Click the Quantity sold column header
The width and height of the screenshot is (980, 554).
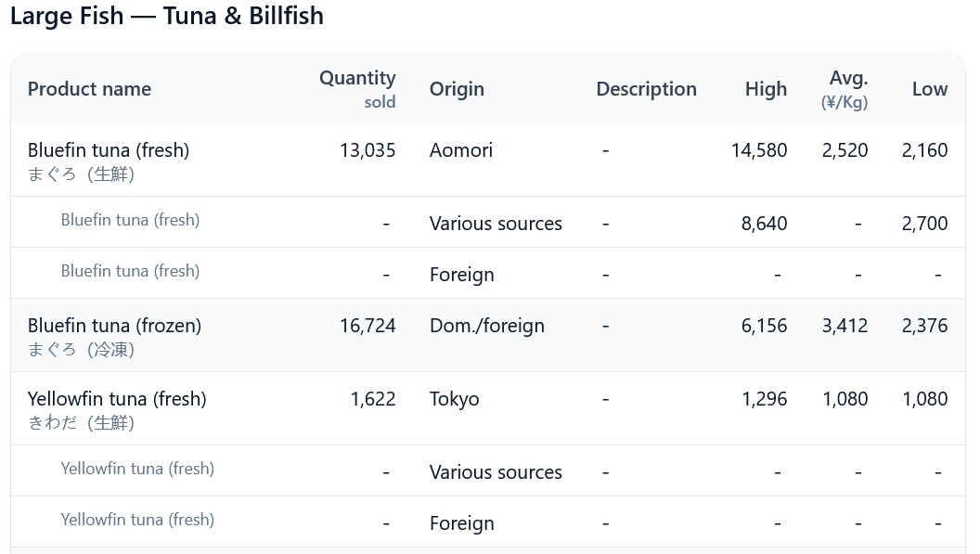[357, 89]
